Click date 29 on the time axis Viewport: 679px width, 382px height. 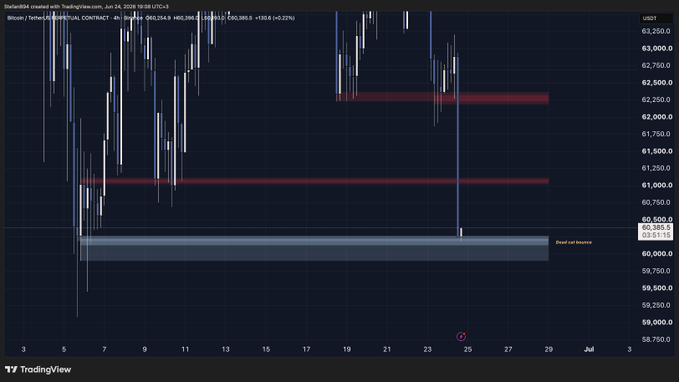pyautogui.click(x=549, y=349)
